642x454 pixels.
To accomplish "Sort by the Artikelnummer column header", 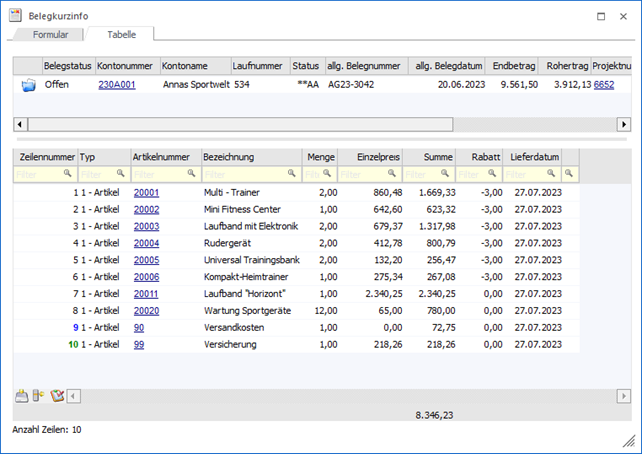I will [x=160, y=157].
